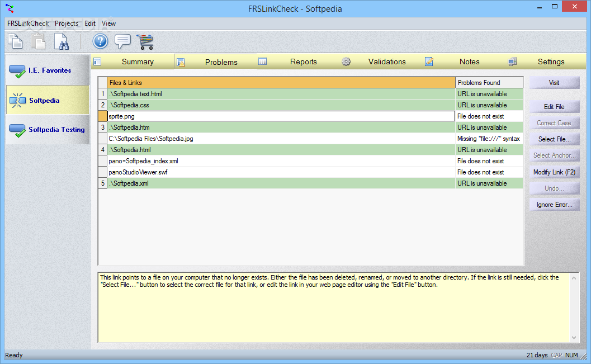
Task: Click the Settings computer icon
Action: (x=512, y=62)
